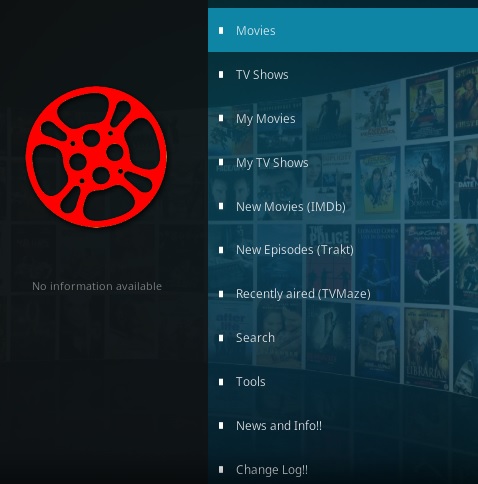Open New Episodes (Trakt)
Viewport: 478px width, 484px height.
coord(343,250)
